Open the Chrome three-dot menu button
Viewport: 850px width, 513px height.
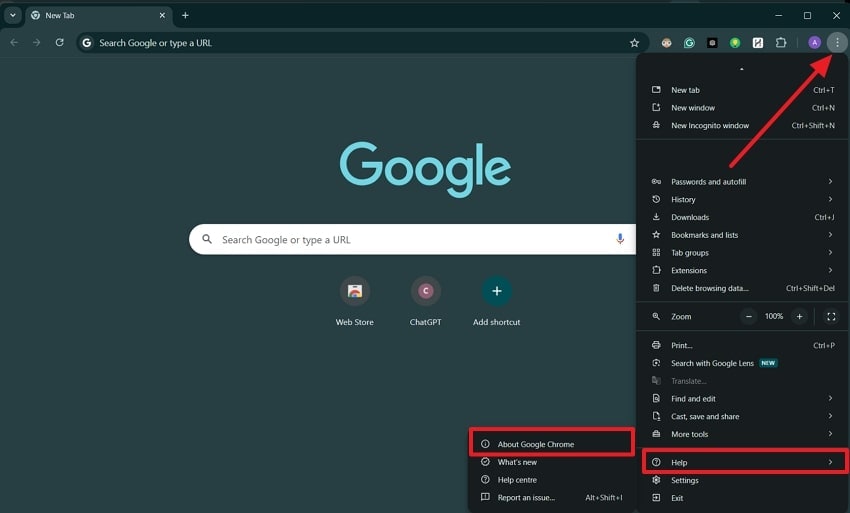(x=837, y=42)
